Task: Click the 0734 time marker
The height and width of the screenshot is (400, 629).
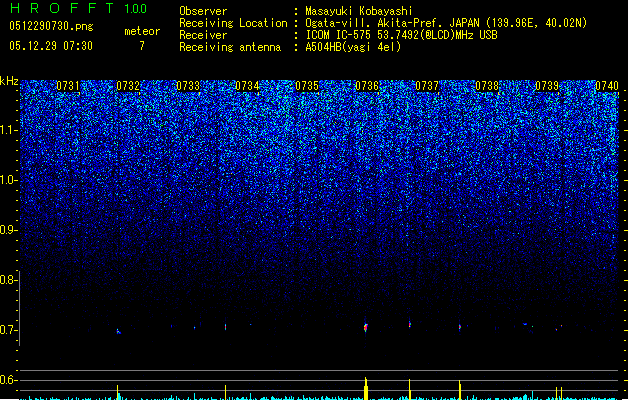Action: pyautogui.click(x=247, y=86)
